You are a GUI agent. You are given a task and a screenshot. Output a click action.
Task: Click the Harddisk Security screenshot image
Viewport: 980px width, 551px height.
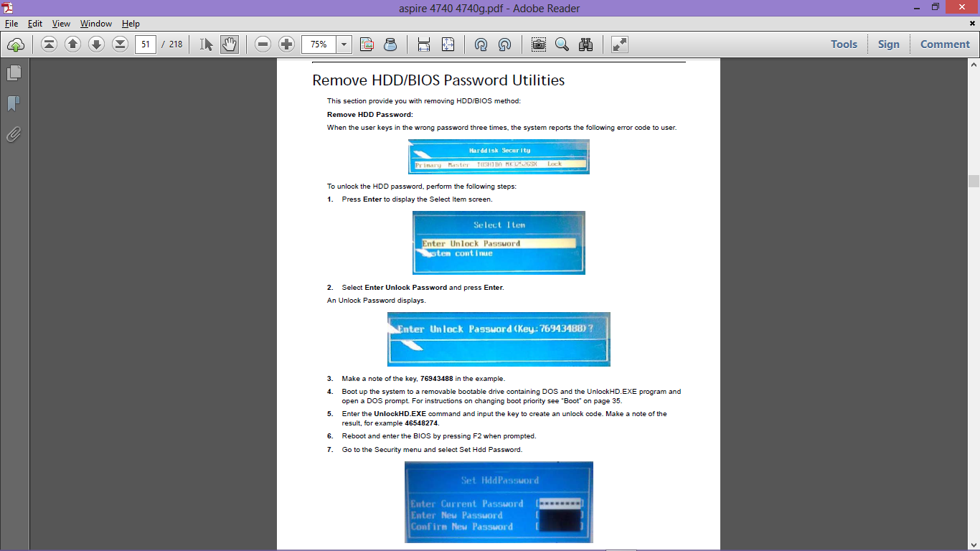click(499, 156)
